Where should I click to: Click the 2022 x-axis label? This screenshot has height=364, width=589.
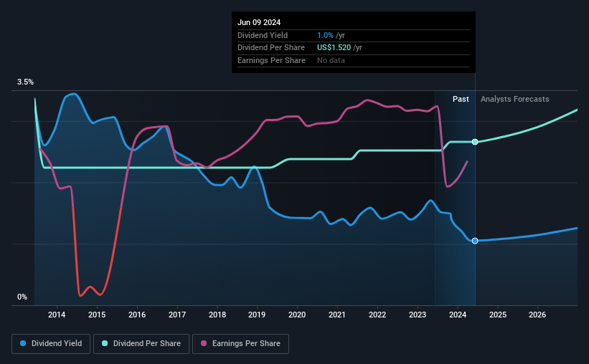377,315
